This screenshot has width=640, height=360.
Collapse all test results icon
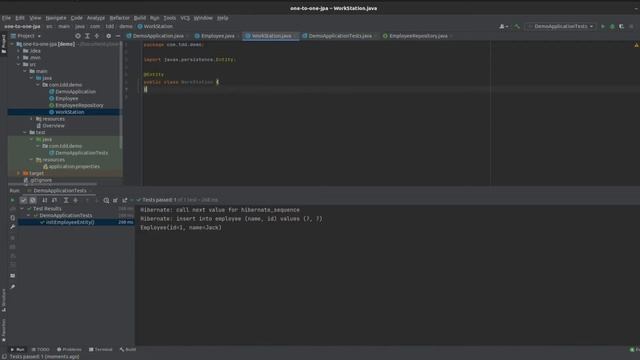click(x=76, y=200)
